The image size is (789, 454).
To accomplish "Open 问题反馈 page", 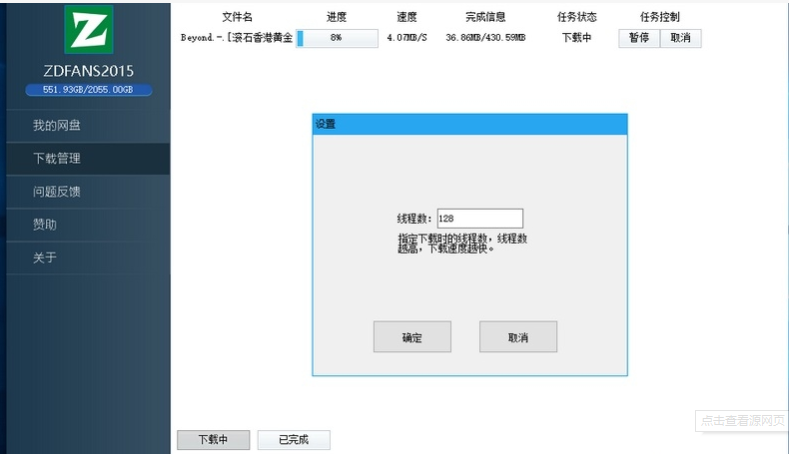I will (x=88, y=191).
